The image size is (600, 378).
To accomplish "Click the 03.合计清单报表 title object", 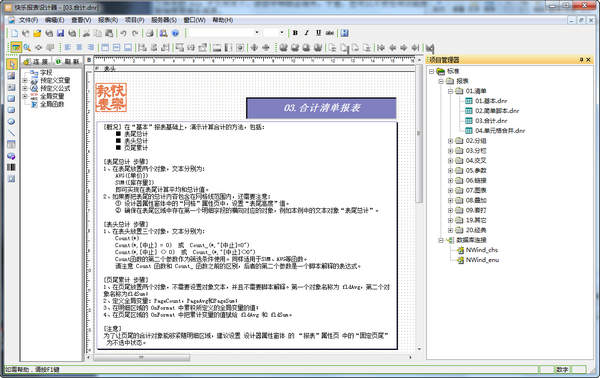I will [x=321, y=108].
